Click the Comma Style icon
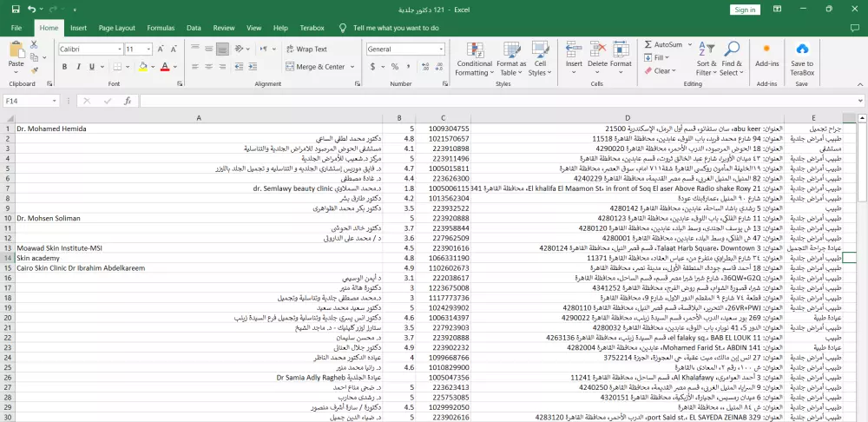868x422 pixels. tap(409, 67)
